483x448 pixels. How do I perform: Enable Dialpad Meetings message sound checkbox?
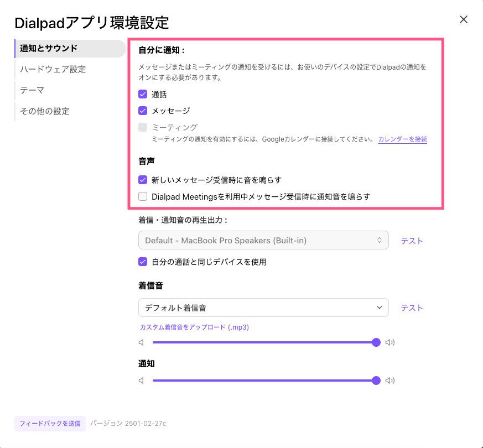click(143, 196)
